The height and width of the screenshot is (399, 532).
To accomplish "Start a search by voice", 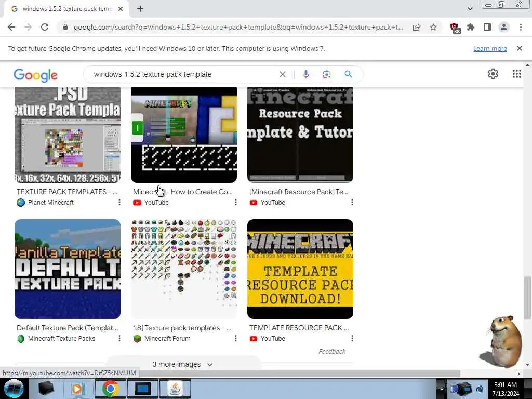I will point(305,74).
